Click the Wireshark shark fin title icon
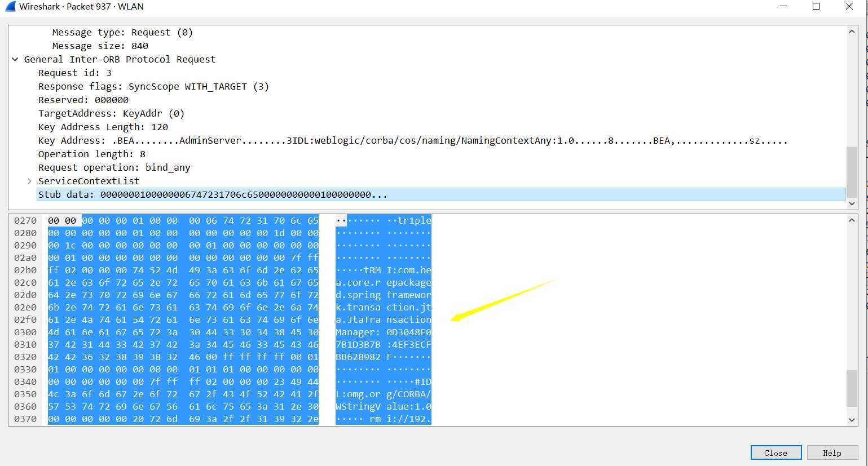 10,7
